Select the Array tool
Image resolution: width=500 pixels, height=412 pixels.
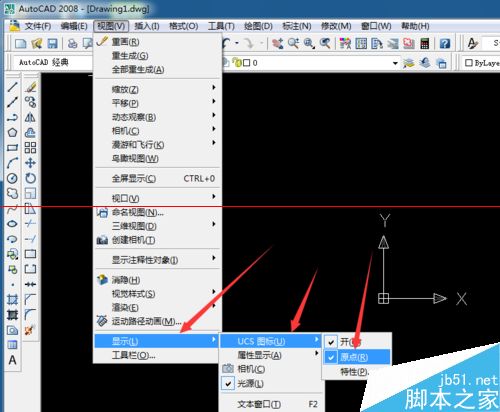(30, 148)
